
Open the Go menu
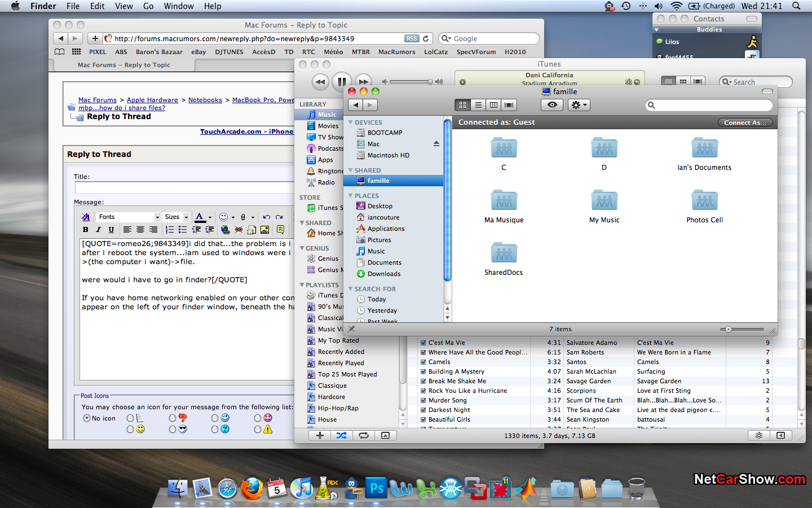click(148, 6)
